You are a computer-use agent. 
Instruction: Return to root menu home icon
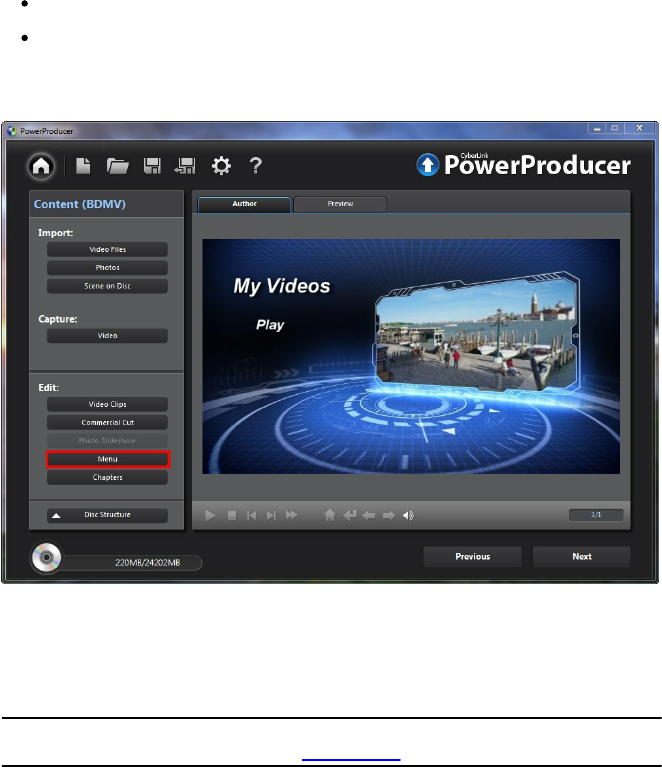(330, 515)
